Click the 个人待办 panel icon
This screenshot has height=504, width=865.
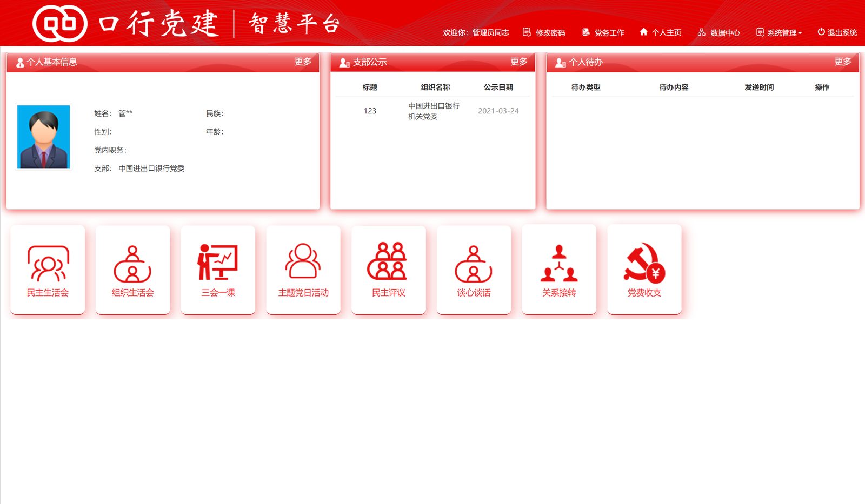(x=561, y=63)
